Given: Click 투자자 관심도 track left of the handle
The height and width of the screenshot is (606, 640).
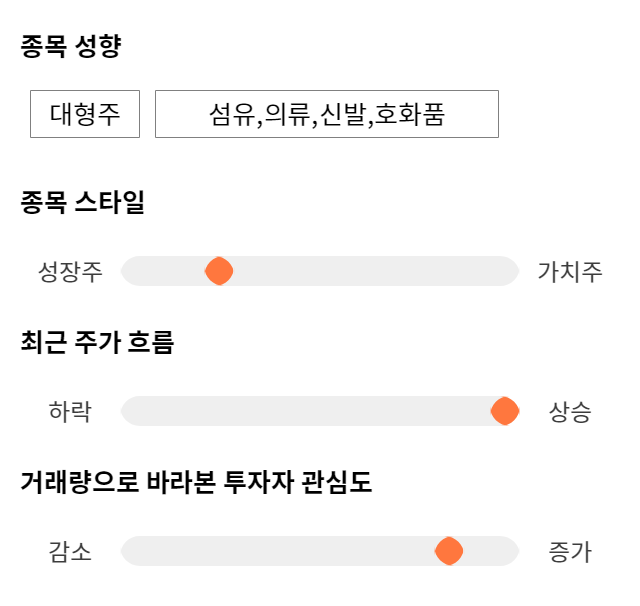Looking at the screenshot, I should [x=280, y=551].
